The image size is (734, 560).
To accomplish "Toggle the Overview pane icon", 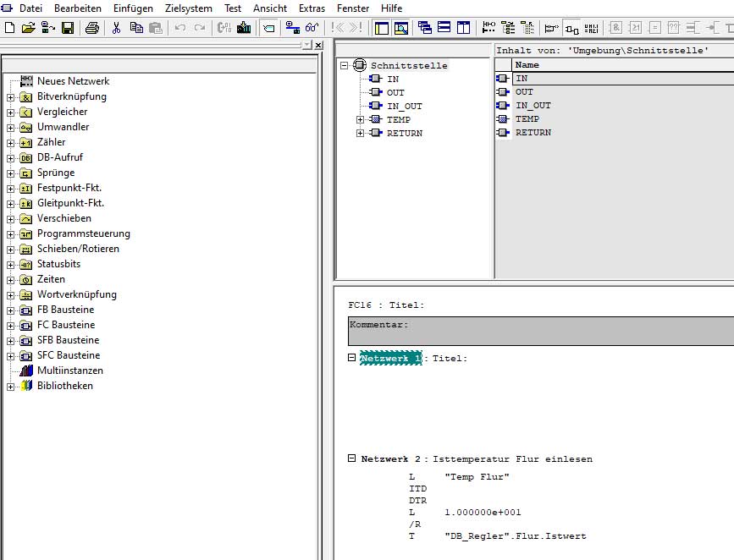I will pos(382,28).
